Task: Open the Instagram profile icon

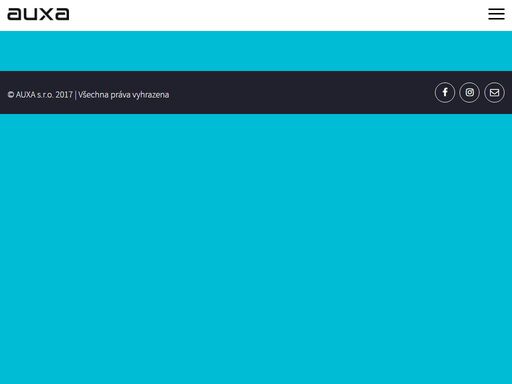Action: (x=469, y=92)
